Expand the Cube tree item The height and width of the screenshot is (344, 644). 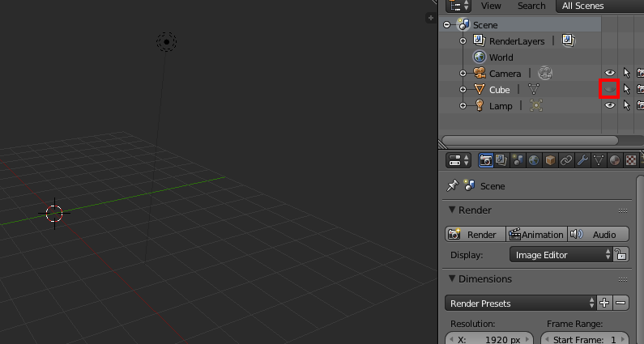click(x=463, y=90)
